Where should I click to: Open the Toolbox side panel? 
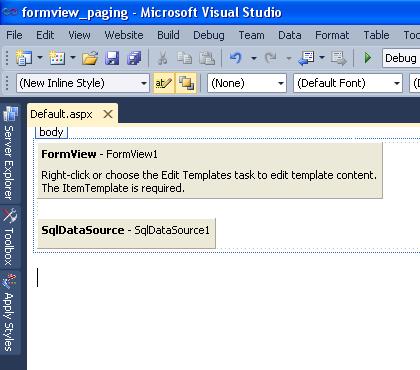pos(10,237)
